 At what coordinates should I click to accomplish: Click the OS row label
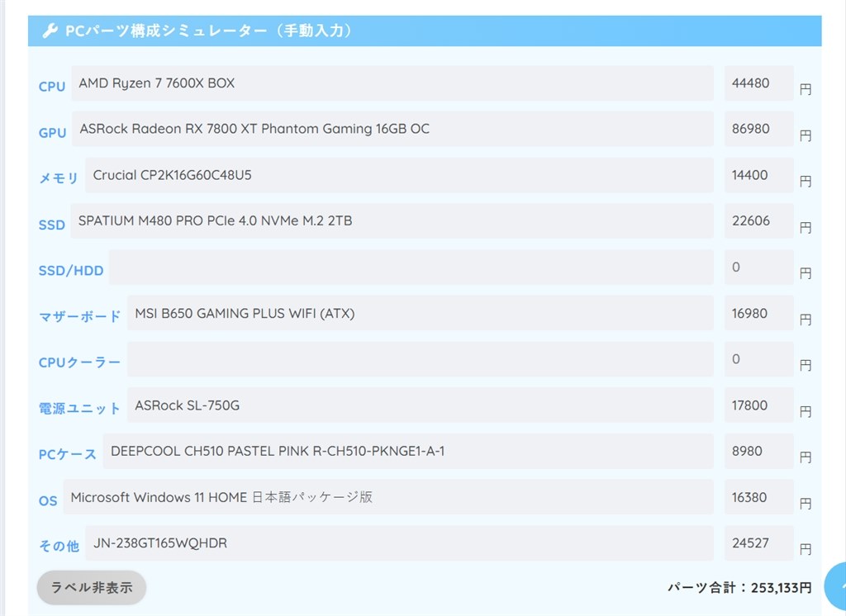pos(48,500)
